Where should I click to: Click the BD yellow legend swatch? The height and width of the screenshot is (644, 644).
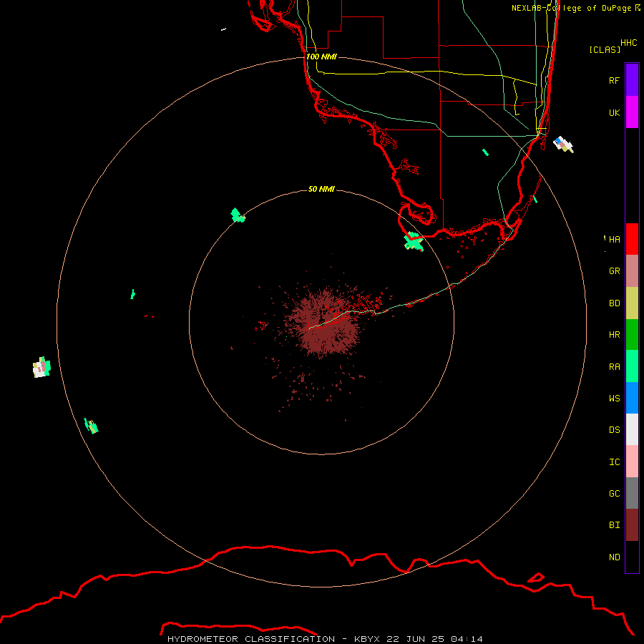(x=632, y=303)
